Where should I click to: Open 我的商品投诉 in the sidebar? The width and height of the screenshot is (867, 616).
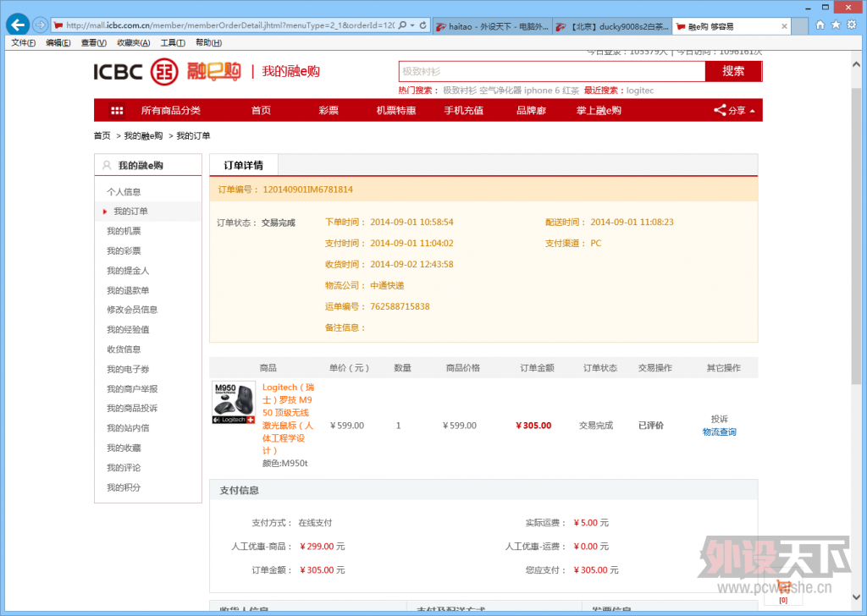point(132,409)
